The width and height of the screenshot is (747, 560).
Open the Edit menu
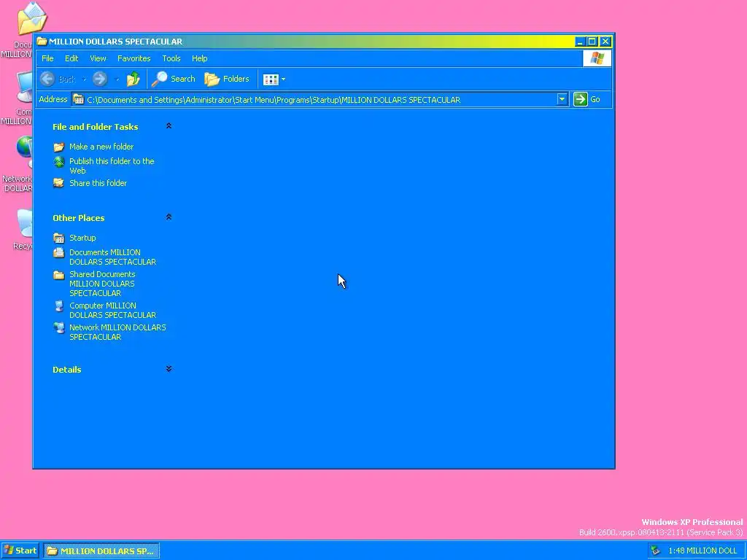pyautogui.click(x=71, y=58)
